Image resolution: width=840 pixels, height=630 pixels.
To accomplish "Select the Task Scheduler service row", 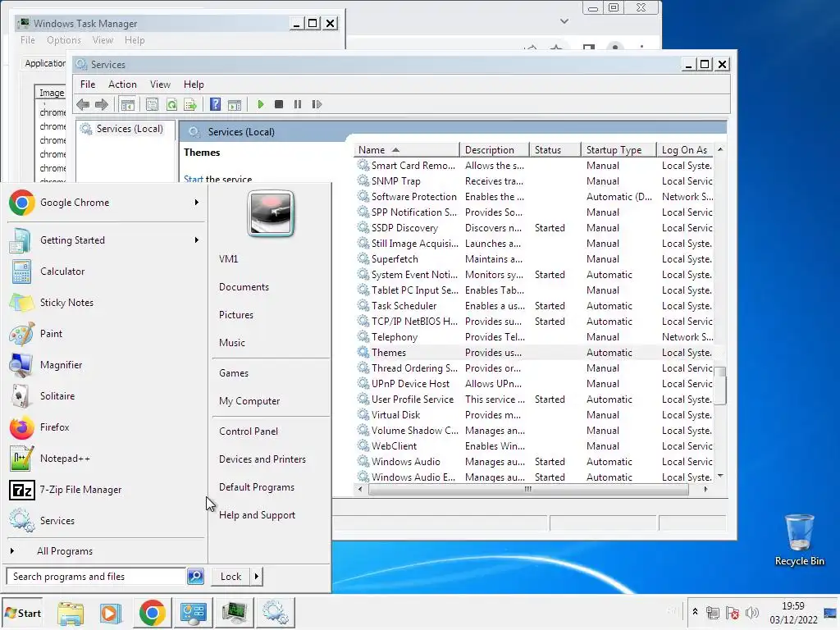I will click(x=534, y=306).
